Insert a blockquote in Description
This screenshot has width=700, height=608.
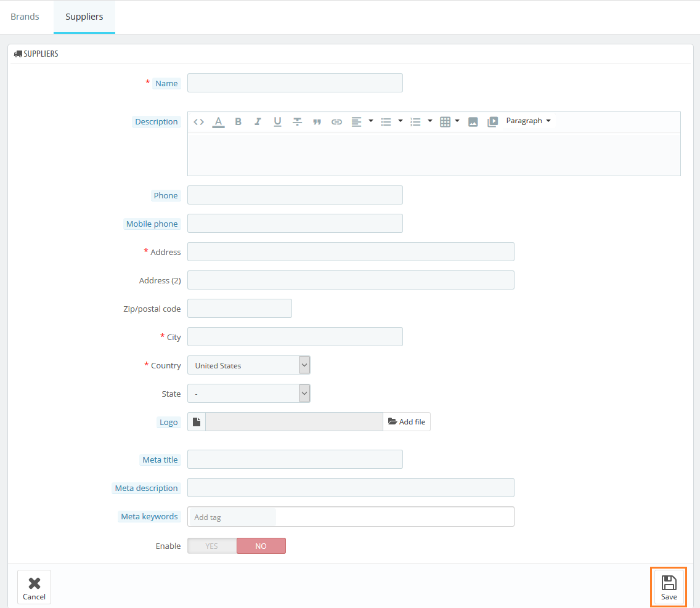point(317,122)
